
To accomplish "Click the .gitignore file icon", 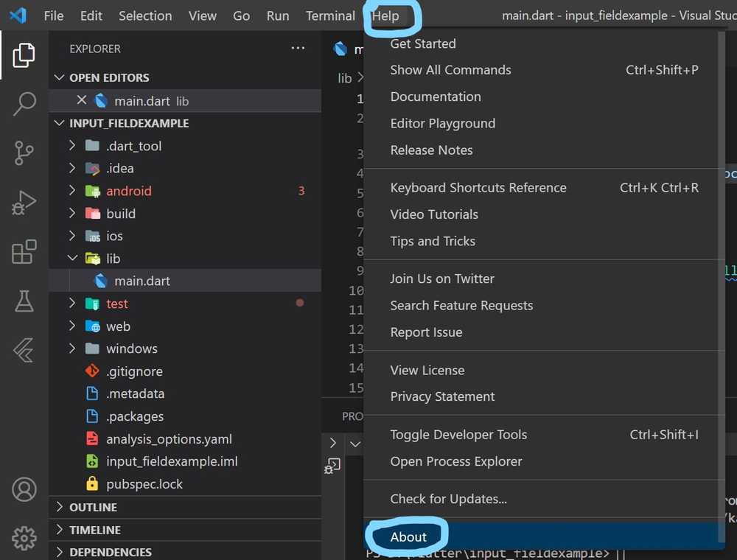I will tap(92, 371).
